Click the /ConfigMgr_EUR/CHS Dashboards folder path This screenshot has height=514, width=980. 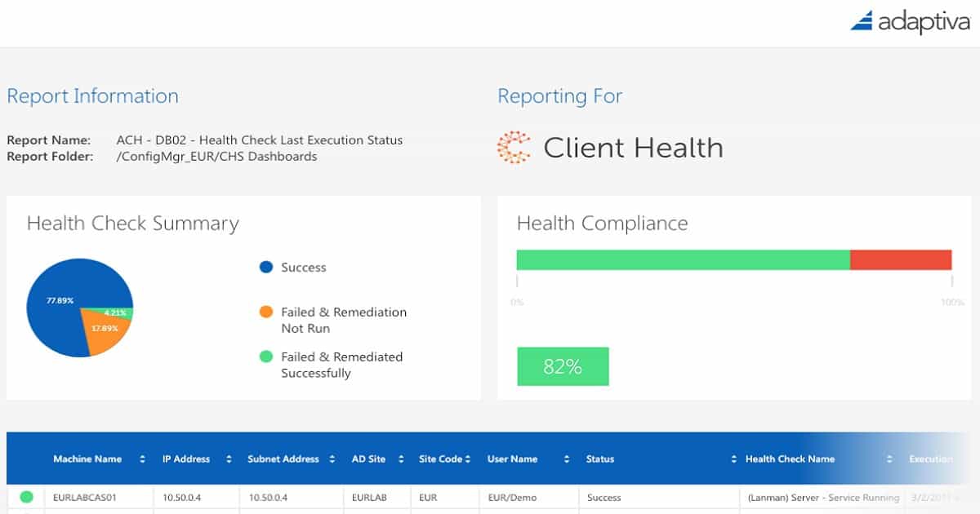pyautogui.click(x=217, y=157)
